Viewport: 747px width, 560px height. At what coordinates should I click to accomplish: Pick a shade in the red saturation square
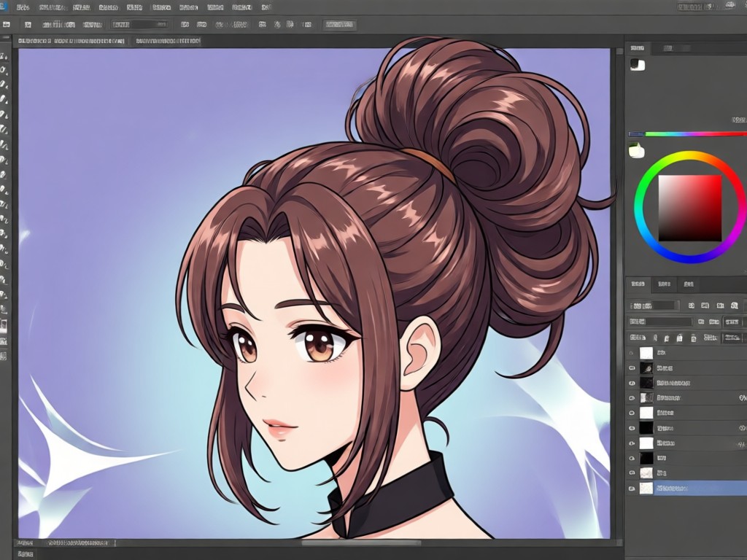(690, 208)
